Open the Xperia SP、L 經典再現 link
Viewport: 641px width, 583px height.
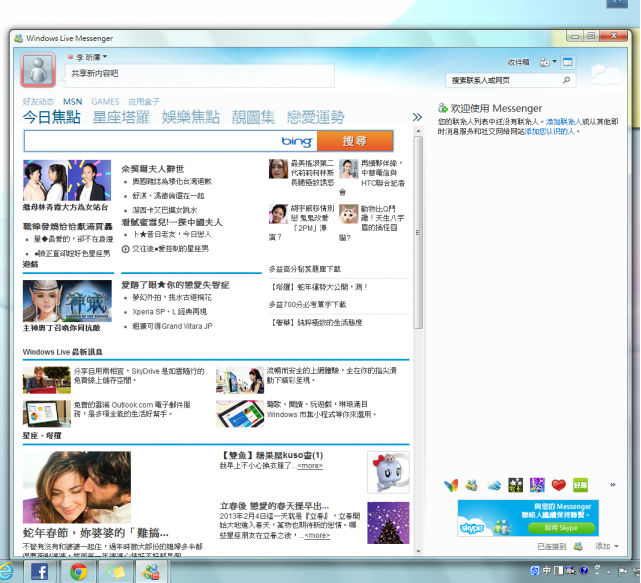coord(169,312)
